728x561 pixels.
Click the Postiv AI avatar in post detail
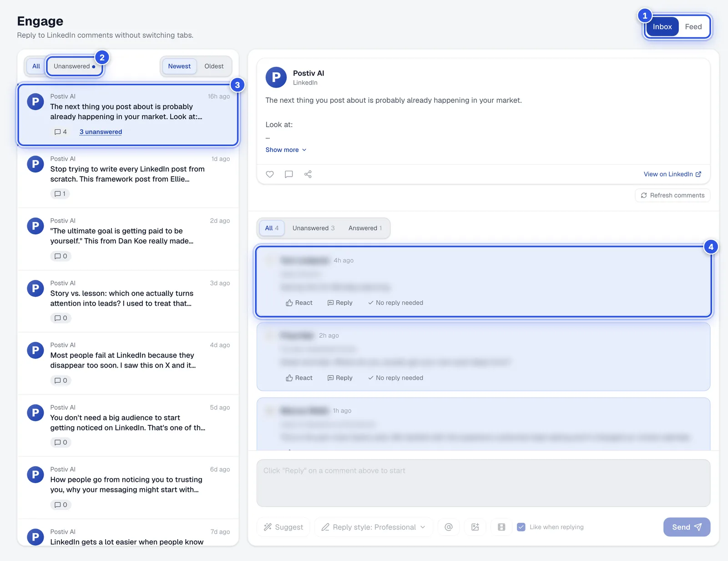tap(276, 77)
